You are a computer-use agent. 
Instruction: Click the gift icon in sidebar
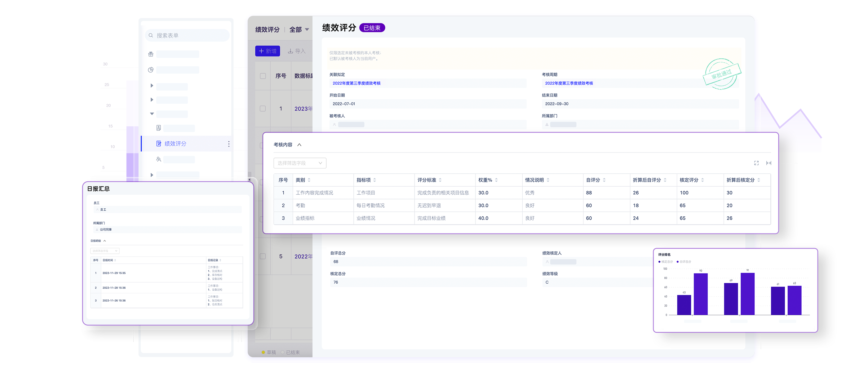pyautogui.click(x=151, y=54)
